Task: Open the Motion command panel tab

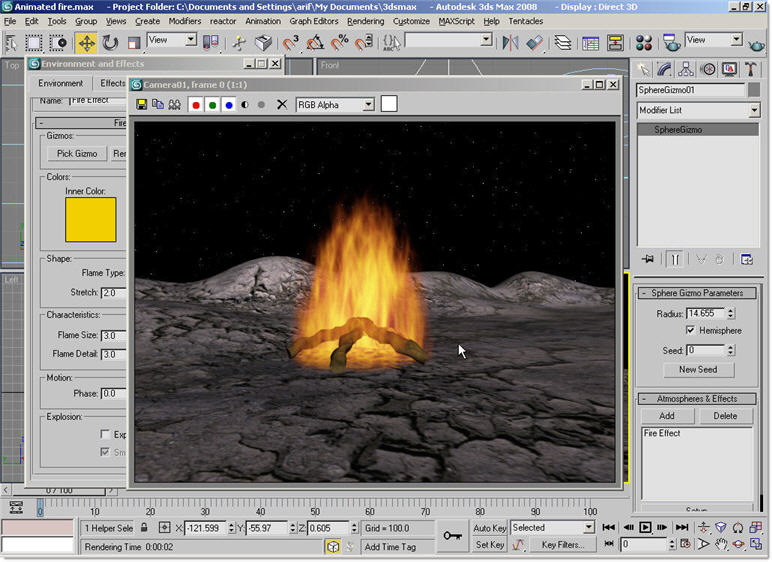Action: tap(708, 69)
